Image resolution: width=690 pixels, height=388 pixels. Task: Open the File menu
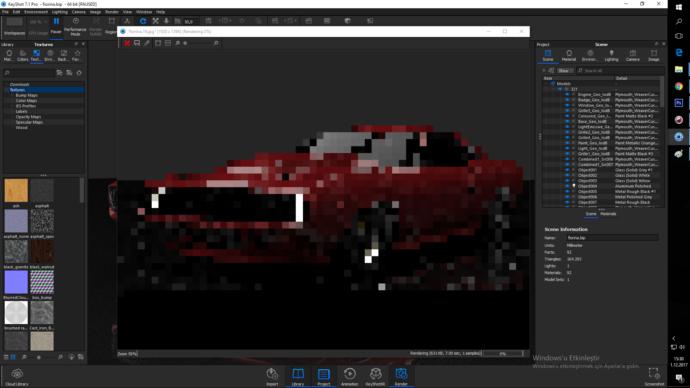5,12
